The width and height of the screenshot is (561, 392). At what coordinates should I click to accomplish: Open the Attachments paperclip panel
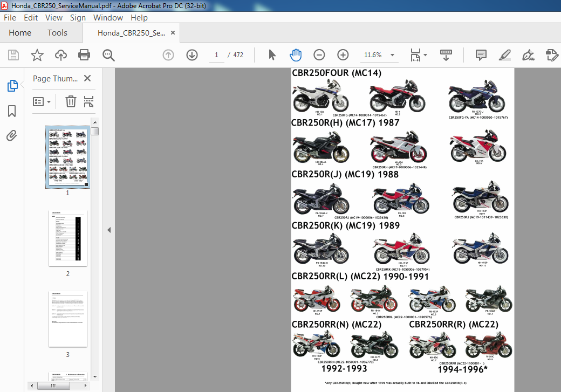[12, 135]
